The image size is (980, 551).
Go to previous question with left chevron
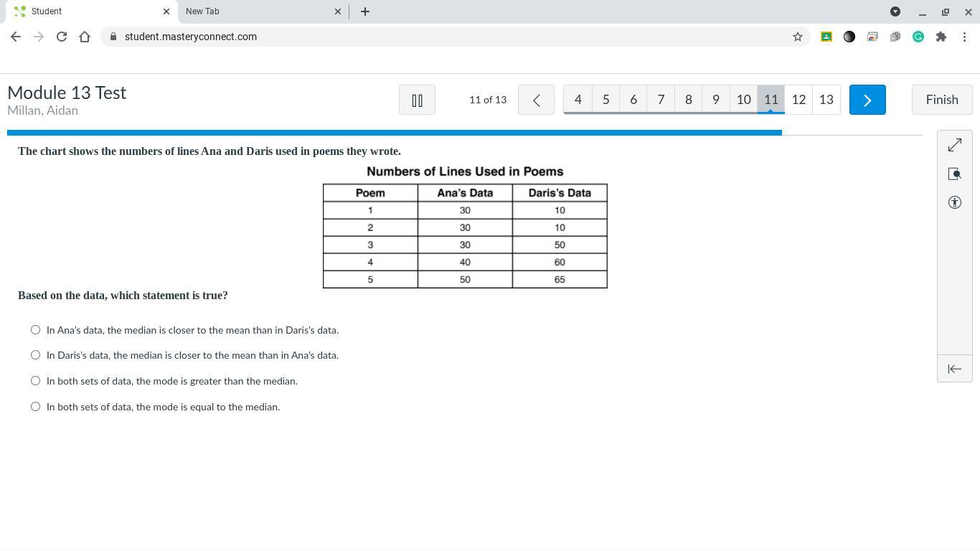(x=536, y=100)
